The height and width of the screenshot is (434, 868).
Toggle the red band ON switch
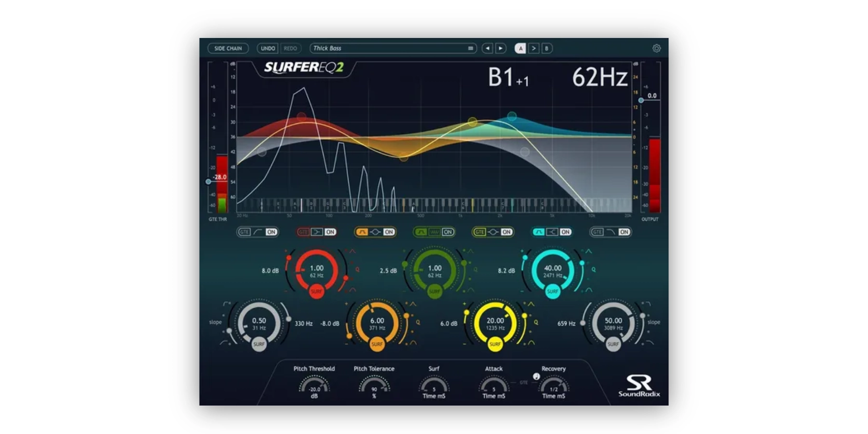tap(330, 232)
